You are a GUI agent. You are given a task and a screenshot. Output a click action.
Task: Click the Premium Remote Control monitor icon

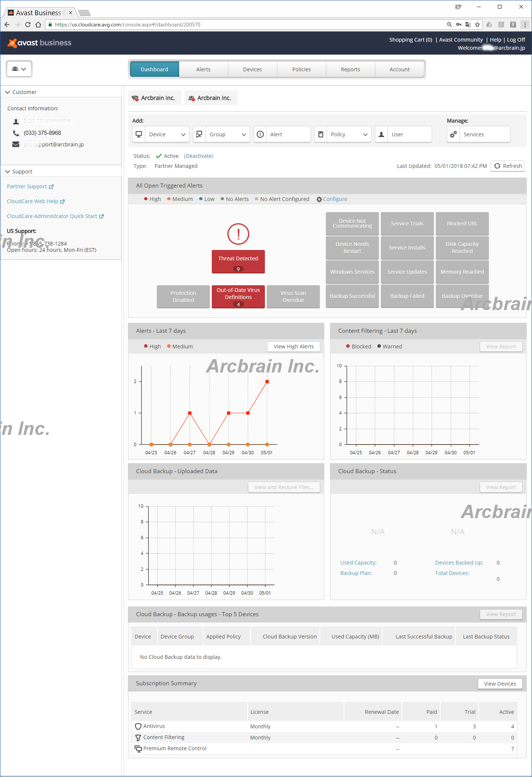tap(138, 749)
